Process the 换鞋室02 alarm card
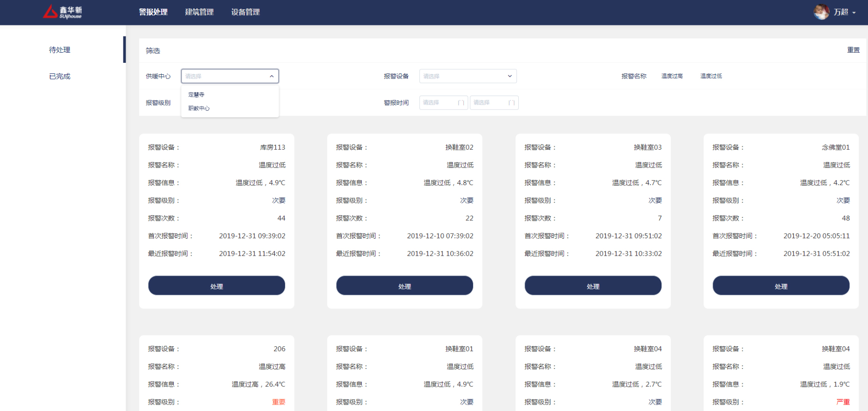Image resolution: width=868 pixels, height=411 pixels. pos(404,286)
